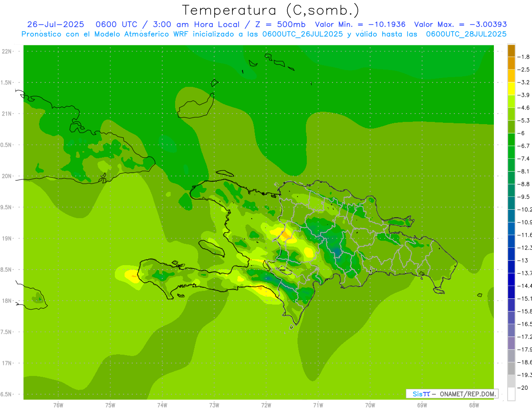Click the '69W' longitude label

click(422, 405)
